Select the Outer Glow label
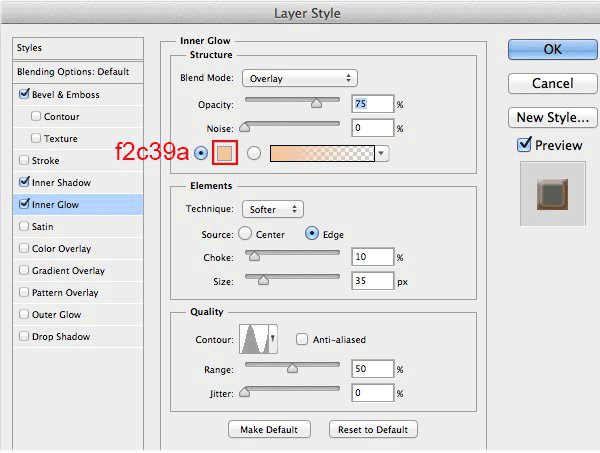 tap(56, 315)
